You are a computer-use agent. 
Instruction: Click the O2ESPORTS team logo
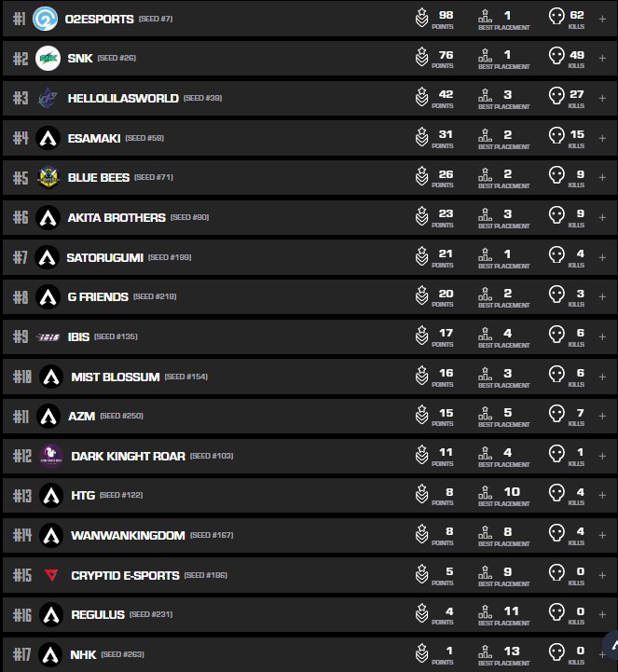45,19
